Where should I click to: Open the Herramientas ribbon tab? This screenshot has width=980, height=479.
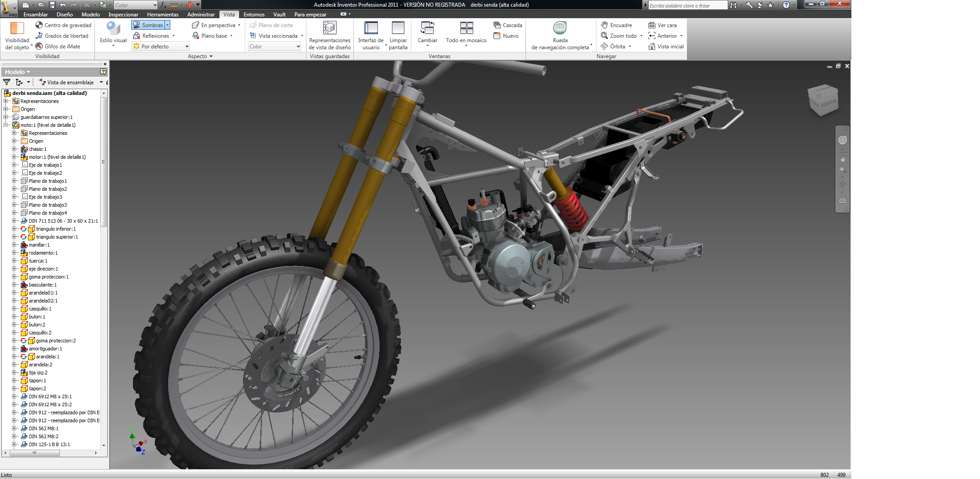click(x=162, y=15)
